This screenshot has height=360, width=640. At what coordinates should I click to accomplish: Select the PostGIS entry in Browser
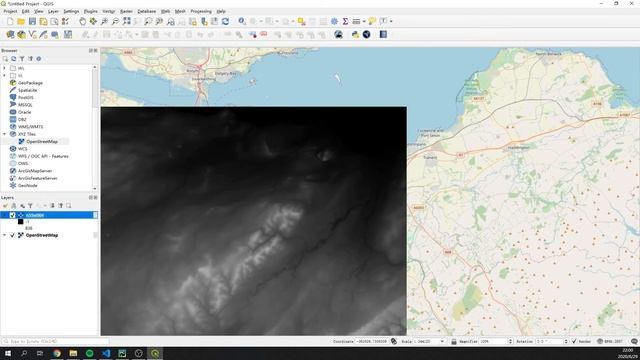pos(25,98)
